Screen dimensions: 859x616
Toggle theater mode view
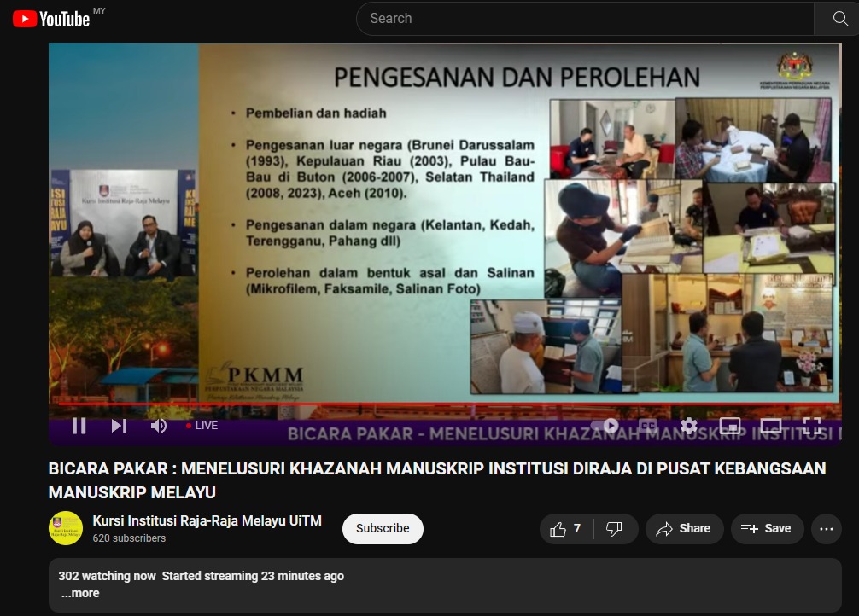(x=771, y=425)
